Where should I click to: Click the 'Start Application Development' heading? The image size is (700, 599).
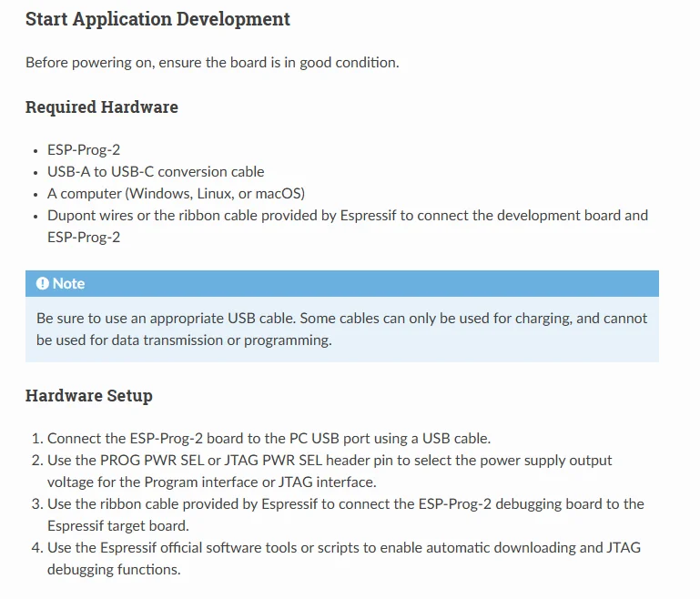[157, 19]
